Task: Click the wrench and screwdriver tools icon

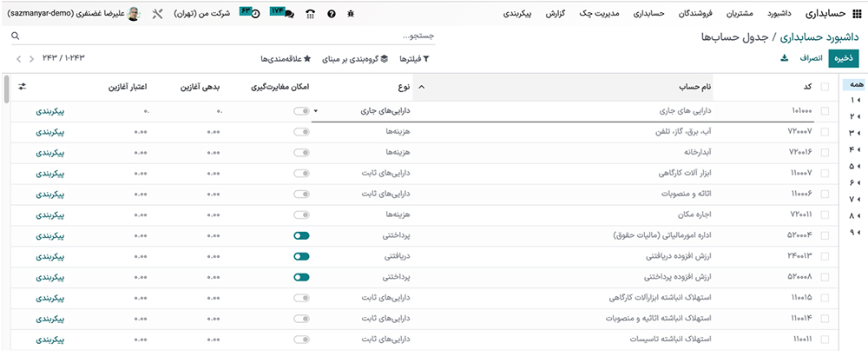Action: (157, 15)
